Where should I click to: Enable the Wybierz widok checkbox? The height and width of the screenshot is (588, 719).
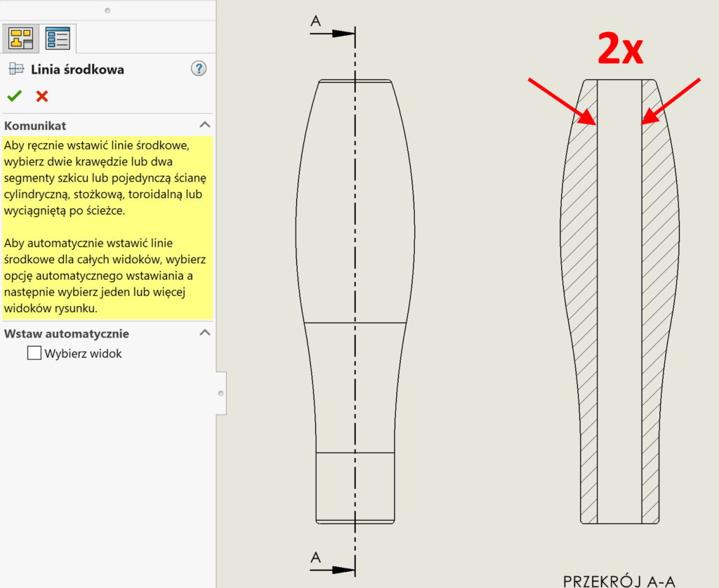point(34,353)
